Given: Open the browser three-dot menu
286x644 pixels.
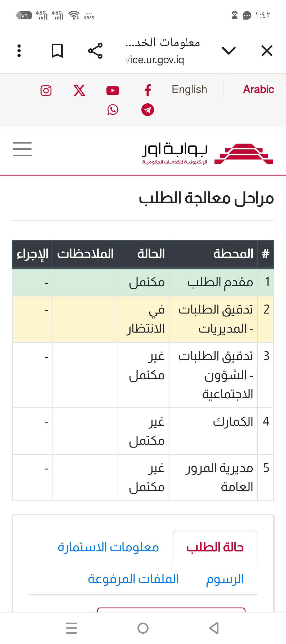Looking at the screenshot, I should (x=19, y=51).
